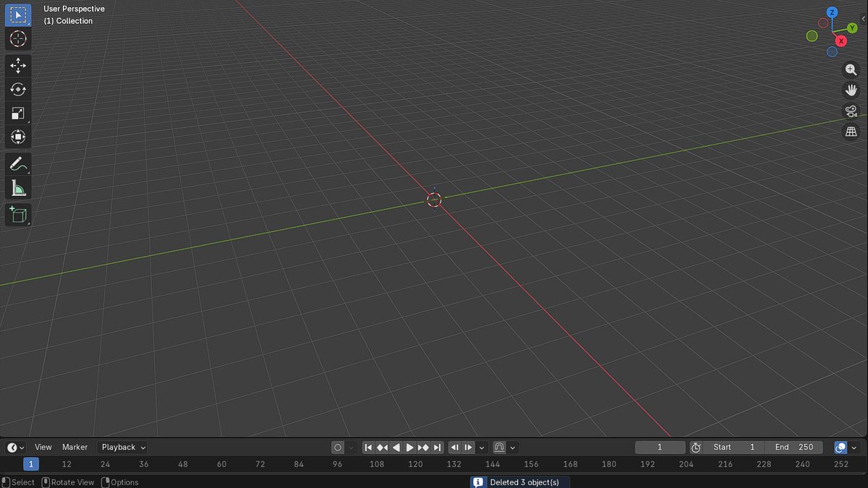Activate the 3D Cursor tool
868x488 pixels.
tap(18, 38)
